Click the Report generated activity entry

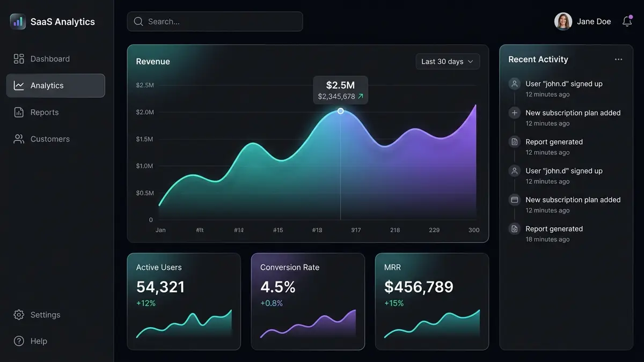point(554,142)
